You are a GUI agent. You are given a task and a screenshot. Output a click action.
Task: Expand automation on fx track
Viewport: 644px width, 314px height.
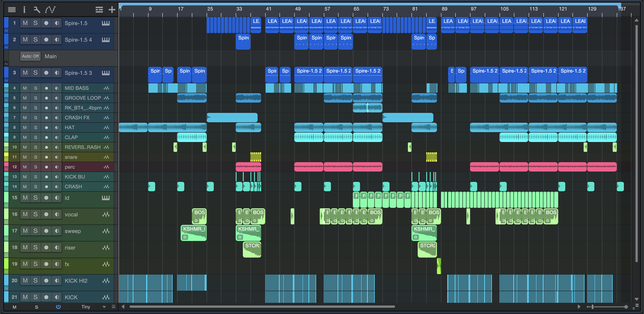click(6, 272)
